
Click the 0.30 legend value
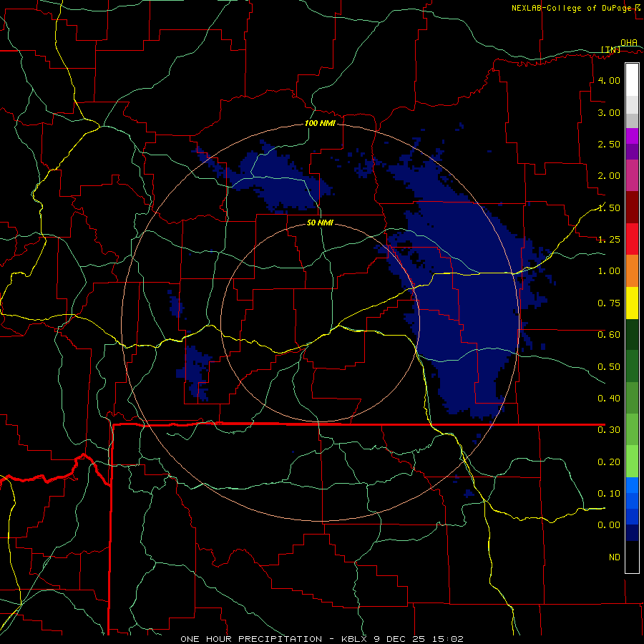(x=609, y=430)
